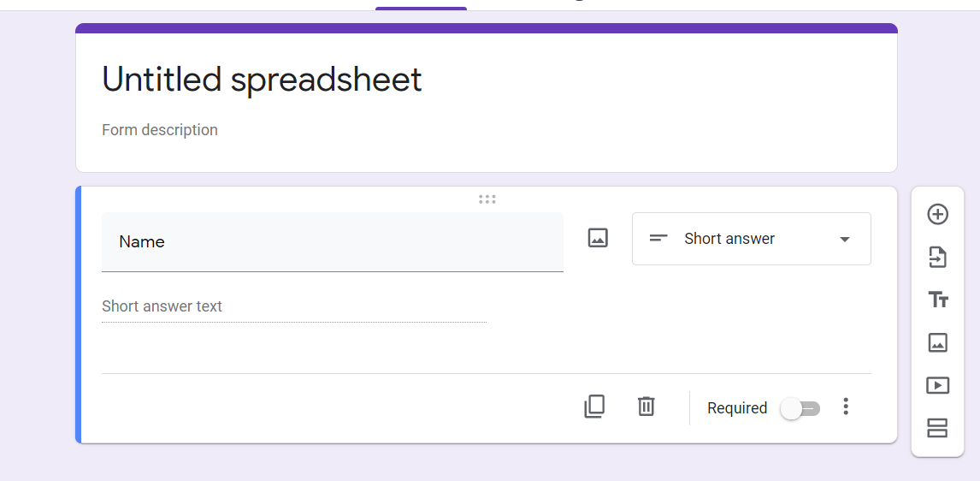Add a new section from sidebar
Screen dimensions: 980x481
coord(937,429)
